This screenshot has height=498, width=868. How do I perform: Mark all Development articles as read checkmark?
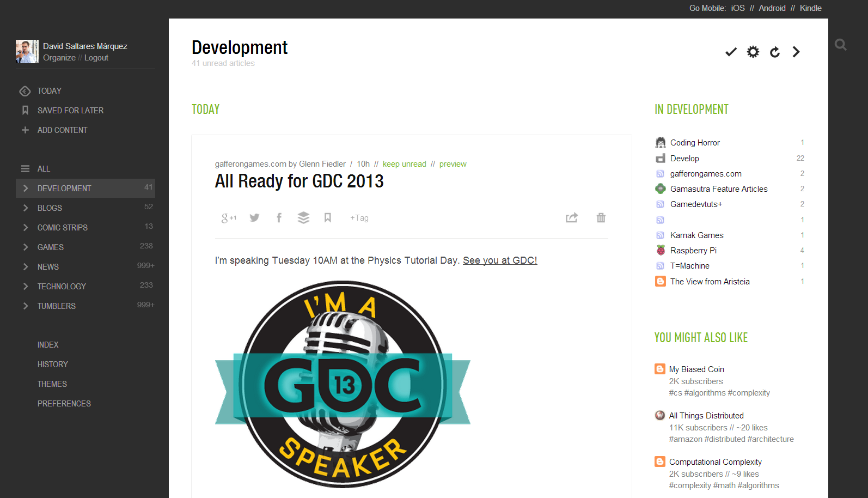[731, 52]
